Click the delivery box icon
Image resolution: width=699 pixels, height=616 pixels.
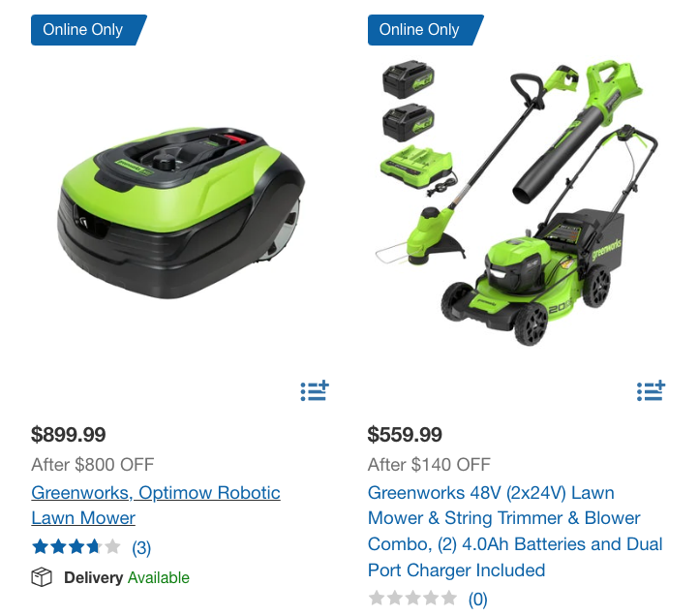pyautogui.click(x=42, y=577)
